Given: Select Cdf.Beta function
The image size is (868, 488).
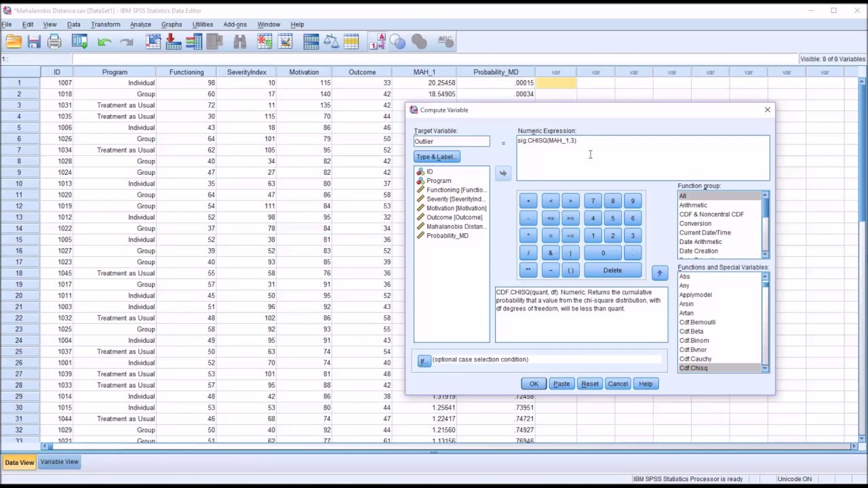Looking at the screenshot, I should (x=691, y=331).
